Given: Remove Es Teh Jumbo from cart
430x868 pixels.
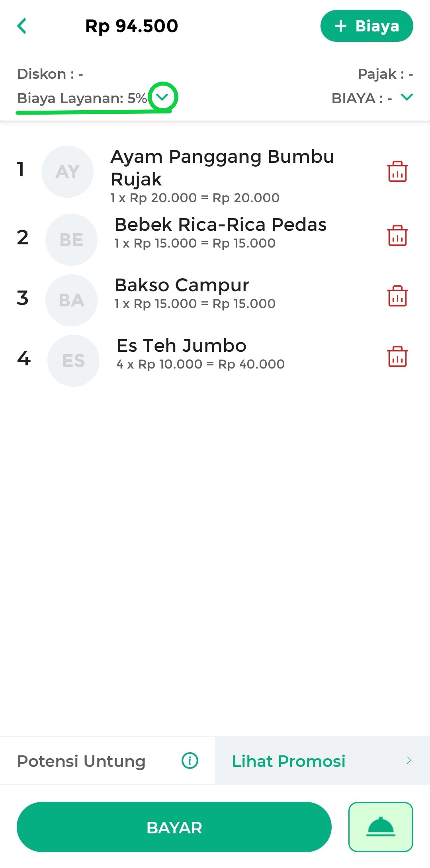Looking at the screenshot, I should click(397, 357).
